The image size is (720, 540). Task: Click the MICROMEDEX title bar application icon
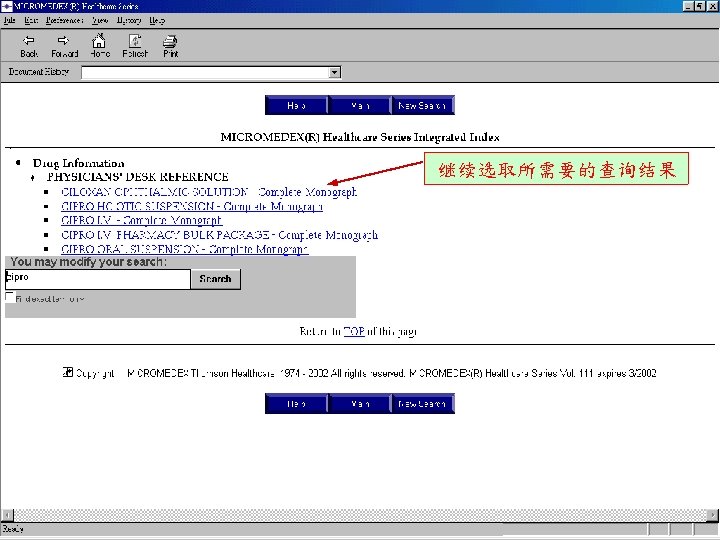point(6,6)
